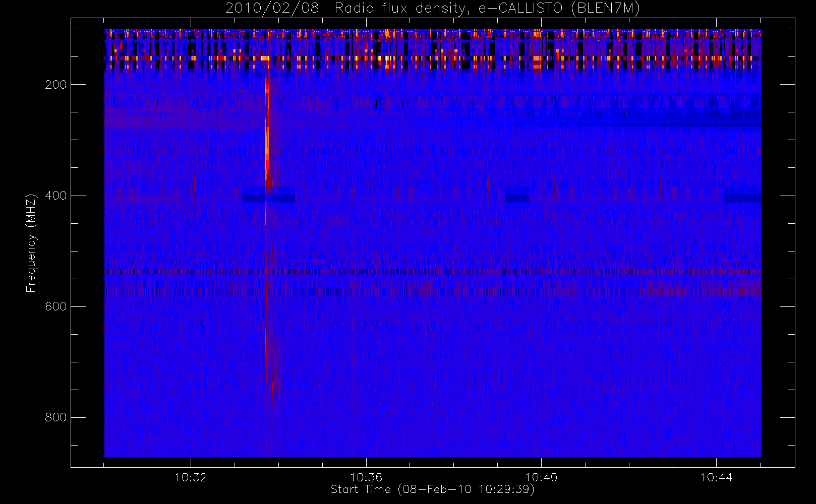Image resolution: width=816 pixels, height=504 pixels.
Task: Click the 10:40 time tick label
Action: [541, 477]
